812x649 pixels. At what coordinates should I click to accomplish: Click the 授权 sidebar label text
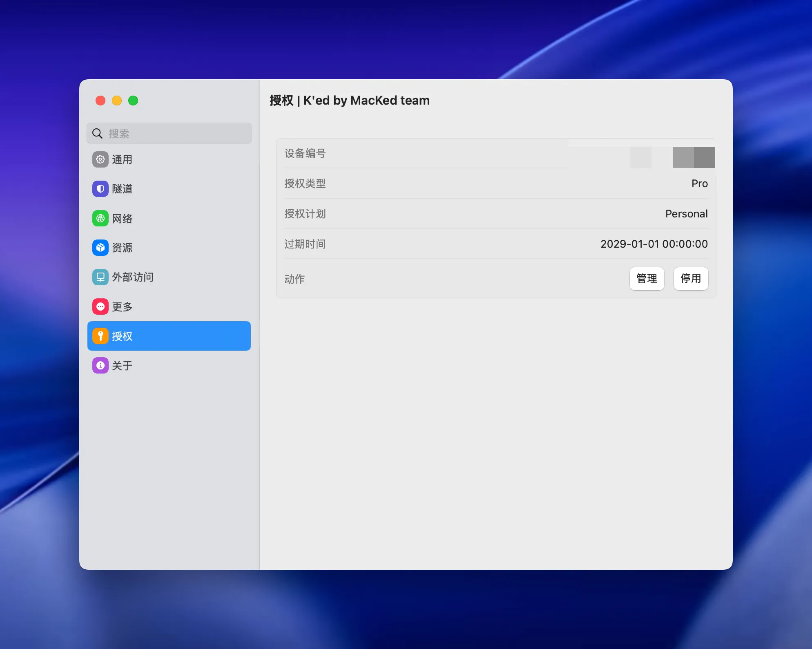point(122,336)
